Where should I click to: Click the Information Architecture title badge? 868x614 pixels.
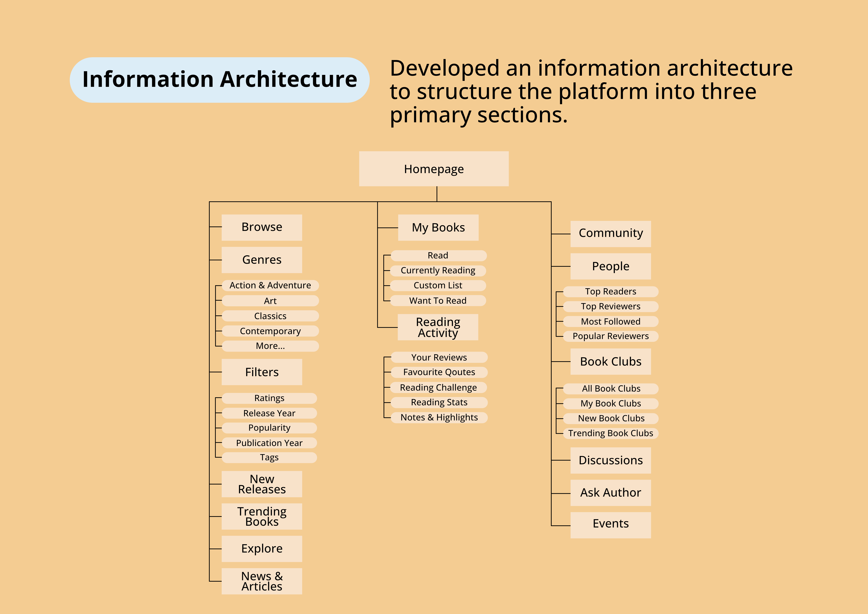tap(220, 80)
